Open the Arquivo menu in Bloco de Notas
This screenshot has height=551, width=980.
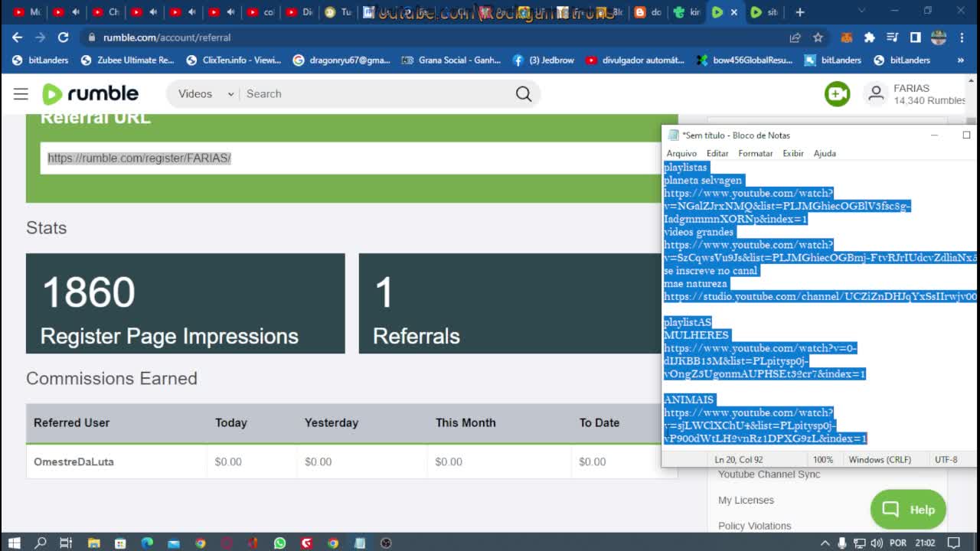click(x=681, y=153)
